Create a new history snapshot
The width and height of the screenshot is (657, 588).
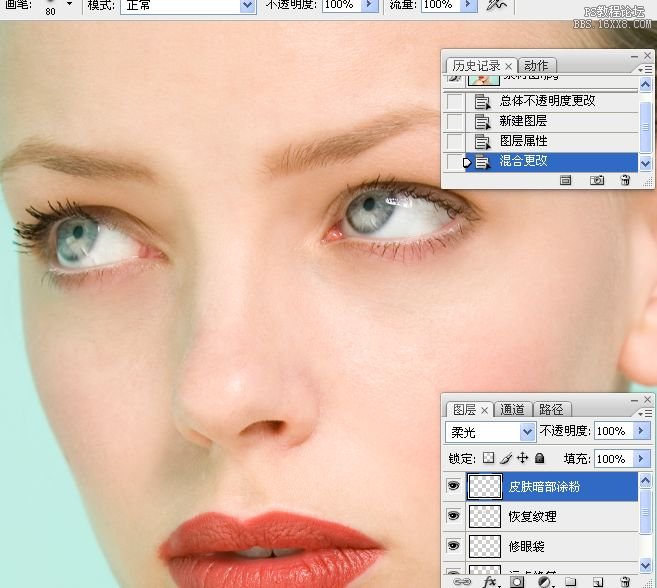tap(597, 180)
